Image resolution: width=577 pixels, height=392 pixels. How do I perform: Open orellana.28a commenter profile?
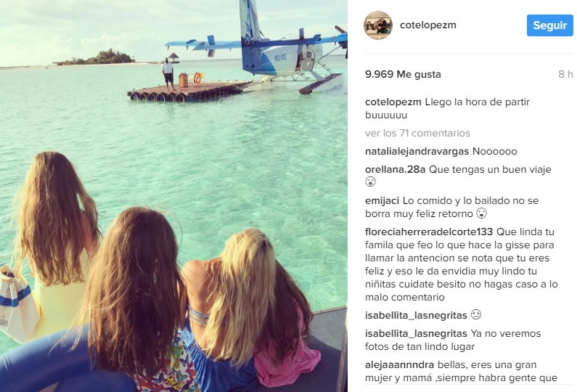[396, 169]
